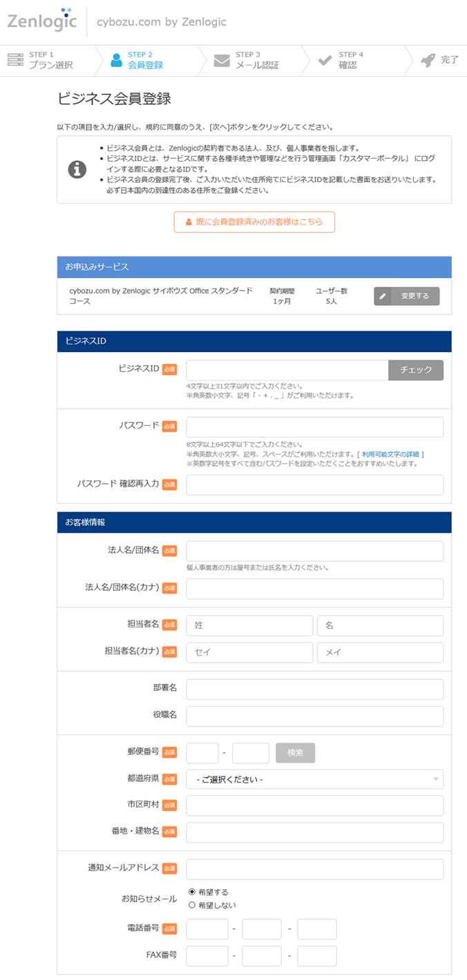Focus the 番地・建物名 input field
This screenshot has width=467, height=980.
(315, 832)
